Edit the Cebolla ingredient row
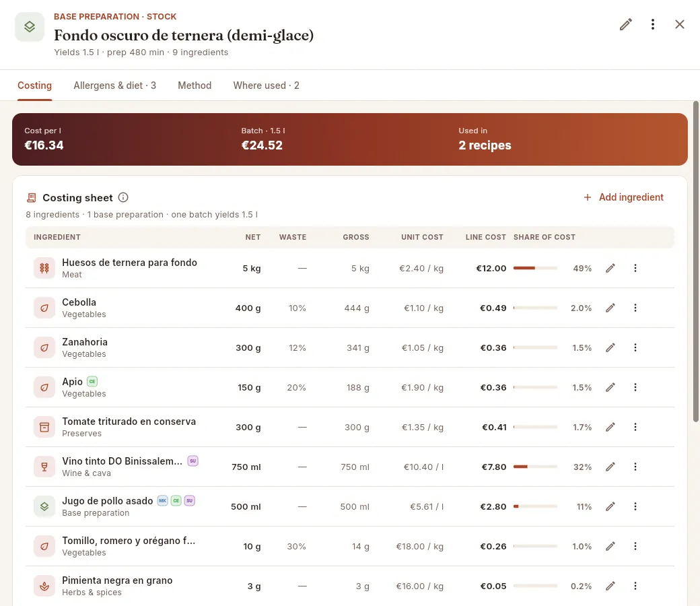This screenshot has width=700, height=606. tap(610, 308)
